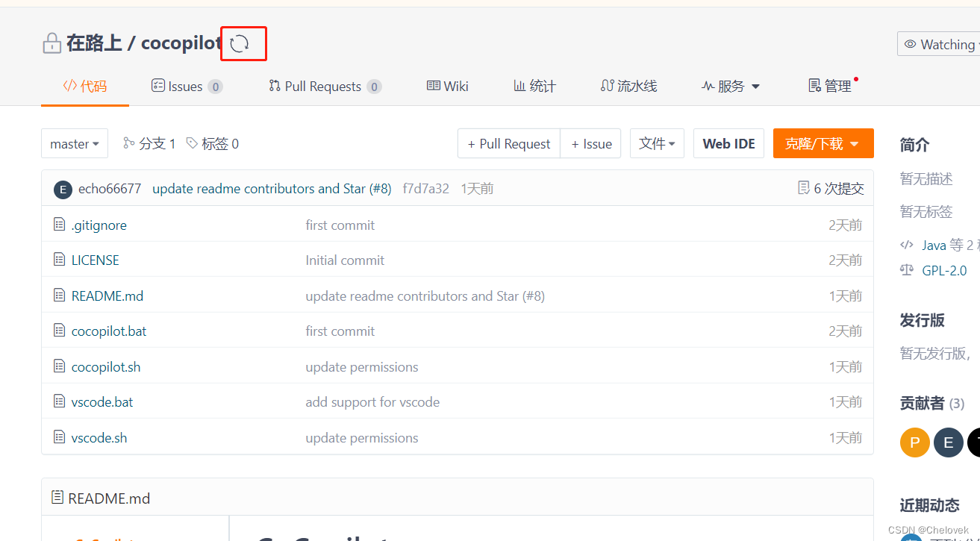Screen dimensions: 980x541
Task: Open the cocopilot.bat file link
Action: pyautogui.click(x=109, y=331)
